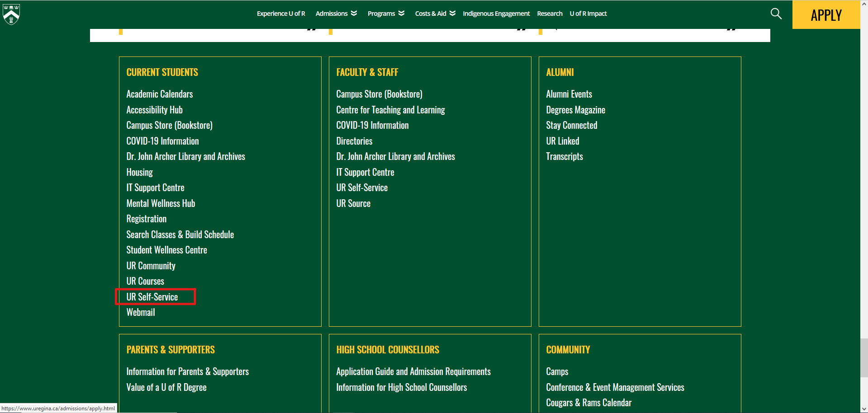The width and height of the screenshot is (868, 413).
Task: Click the COMMUNITY heading
Action: [x=568, y=350]
